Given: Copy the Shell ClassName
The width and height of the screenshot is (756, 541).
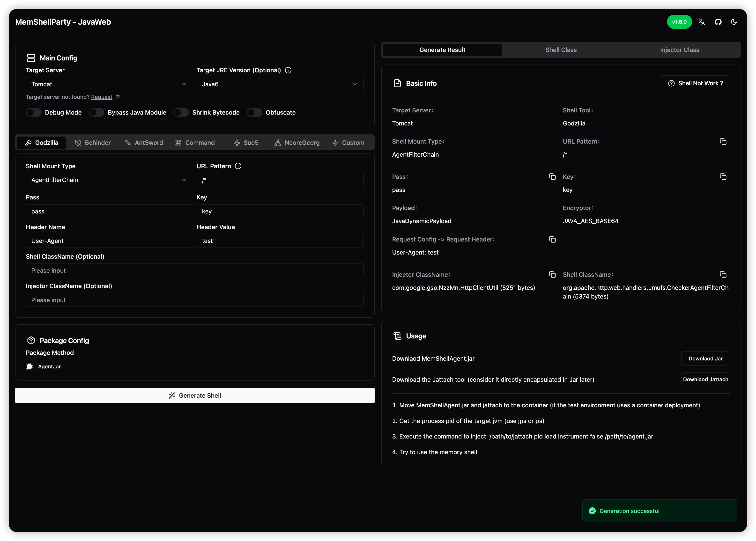Looking at the screenshot, I should point(723,275).
